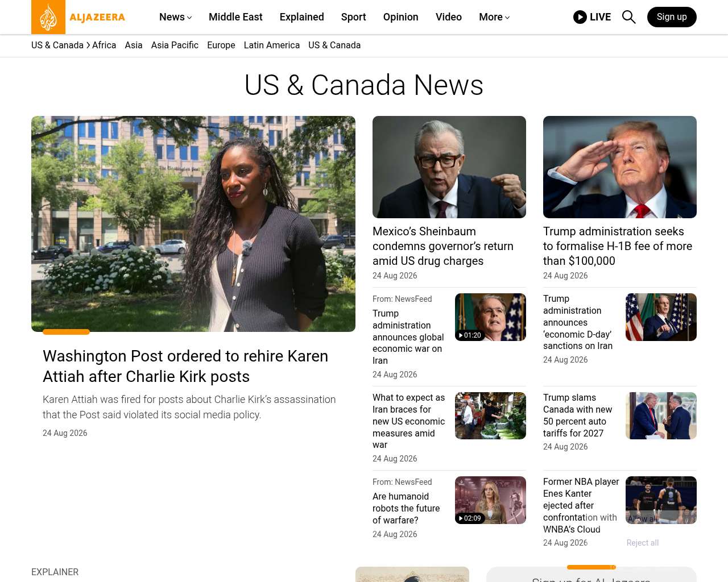Click Reject all cookies
728x582 pixels.
coord(643,543)
